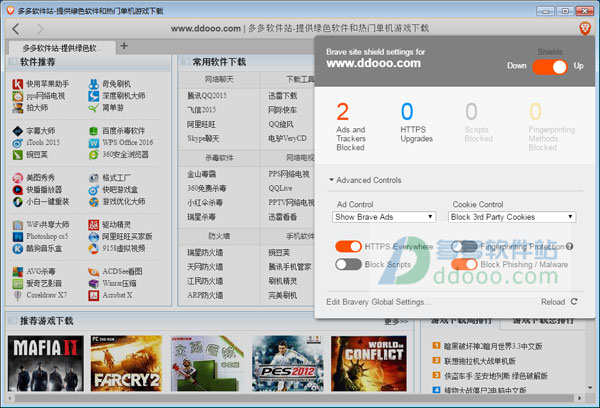Viewport: 600px width, 408px height.
Task: Click the AVG杀毒 icon
Action: pos(18,272)
